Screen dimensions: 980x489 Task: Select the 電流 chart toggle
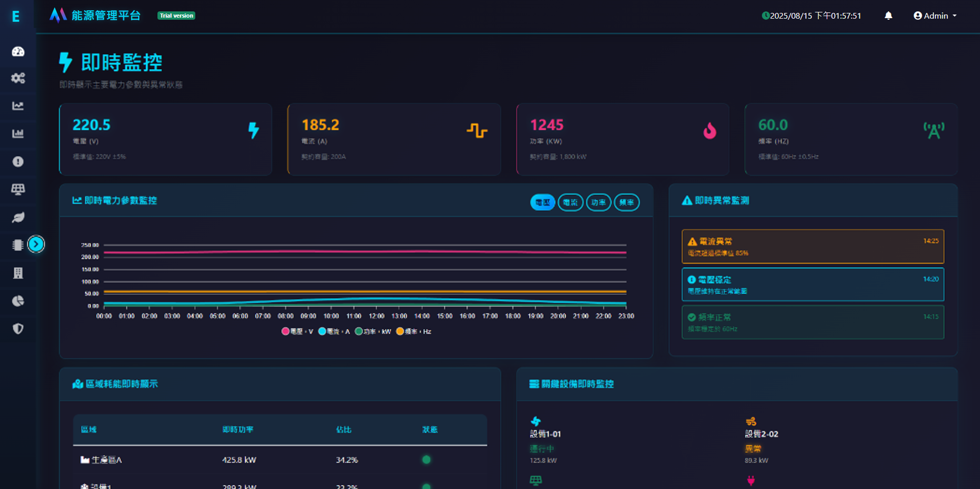[570, 202]
